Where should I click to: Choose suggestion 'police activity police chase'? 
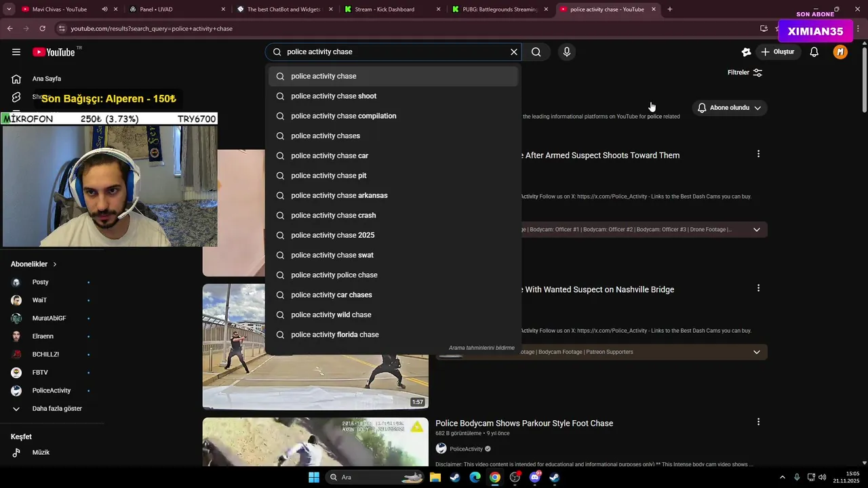coord(393,275)
